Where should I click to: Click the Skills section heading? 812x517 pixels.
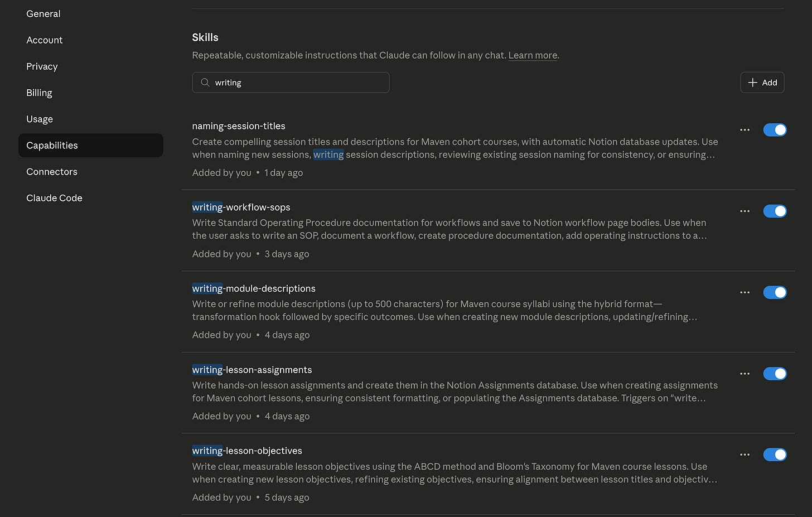(x=205, y=37)
